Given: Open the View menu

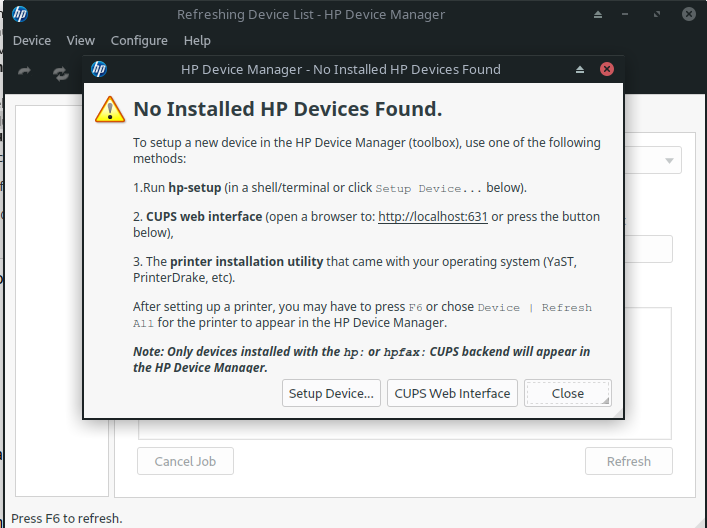Looking at the screenshot, I should (80, 41).
